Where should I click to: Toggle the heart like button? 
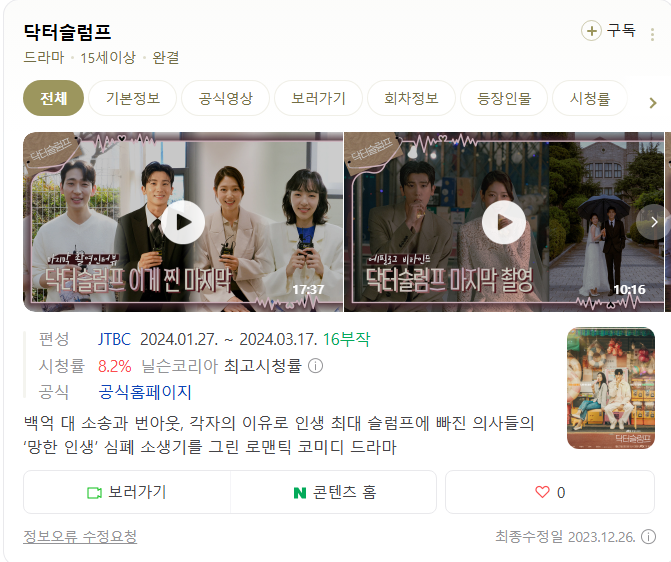550,492
